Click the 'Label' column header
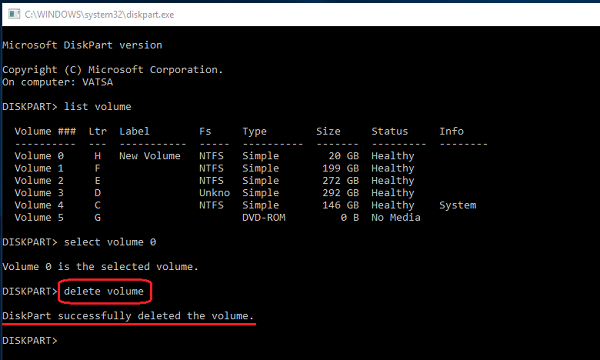The width and height of the screenshot is (600, 360). [x=134, y=131]
